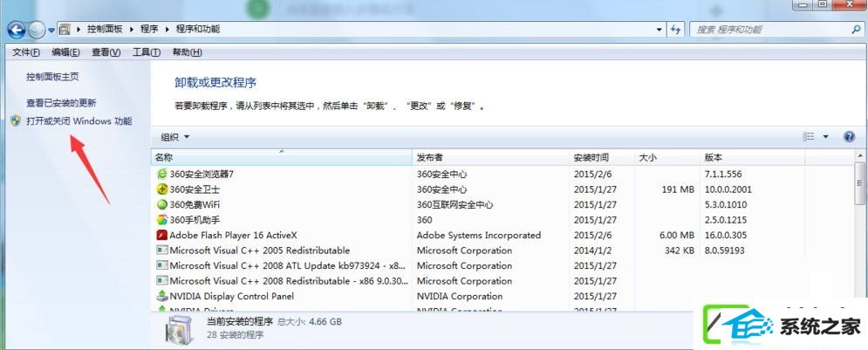
Task: Click the Visual C++ 2008 ATL Update icon
Action: tap(161, 266)
